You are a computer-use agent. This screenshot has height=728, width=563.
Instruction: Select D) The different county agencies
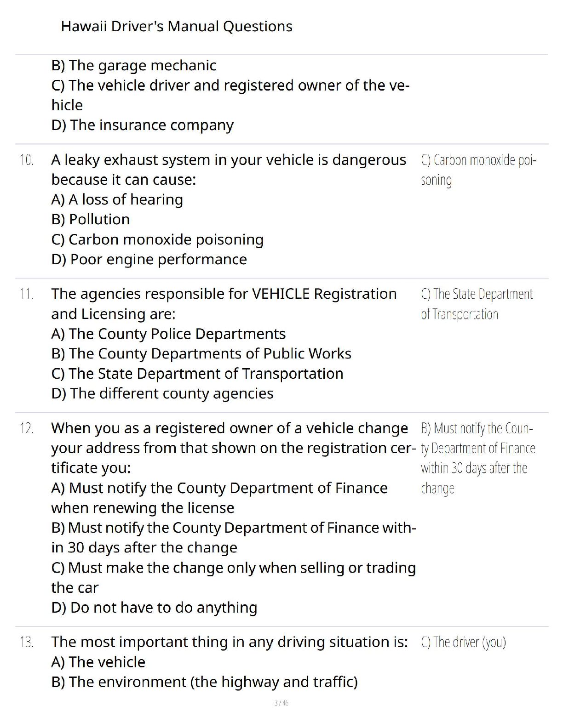tap(162, 393)
